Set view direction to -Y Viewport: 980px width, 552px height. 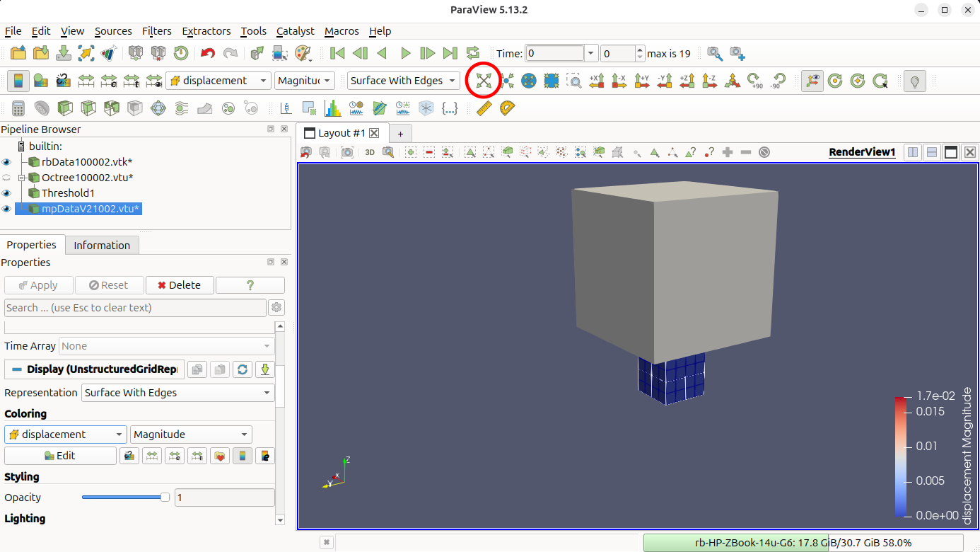point(665,81)
